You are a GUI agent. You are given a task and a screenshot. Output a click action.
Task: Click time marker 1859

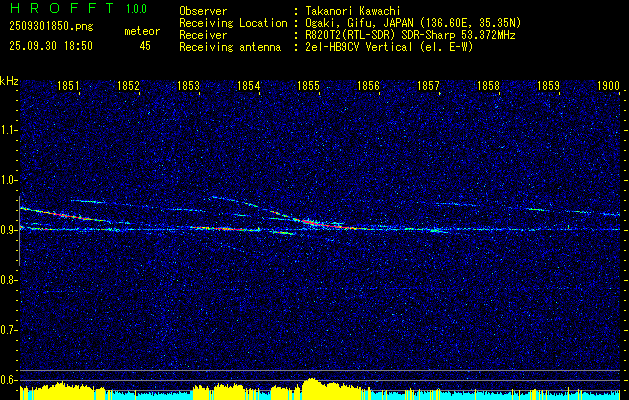pyautogui.click(x=548, y=85)
